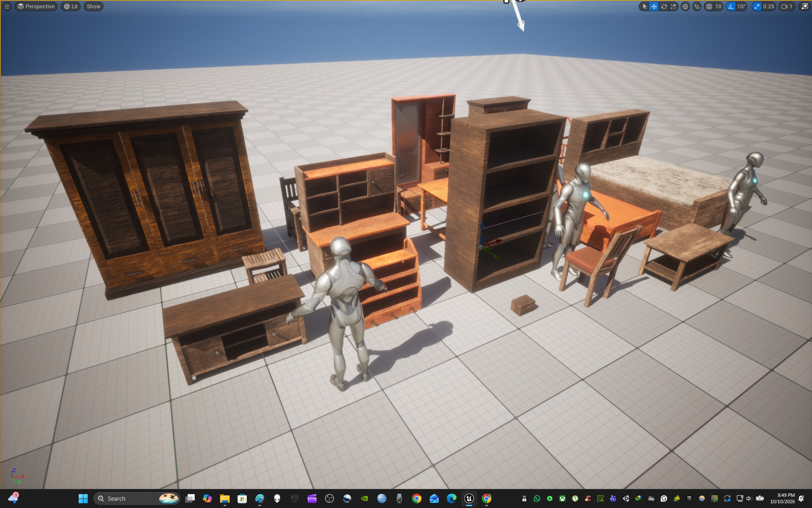Select the large dark wooden wardrobe
This screenshot has height=508, width=812.
(x=147, y=198)
